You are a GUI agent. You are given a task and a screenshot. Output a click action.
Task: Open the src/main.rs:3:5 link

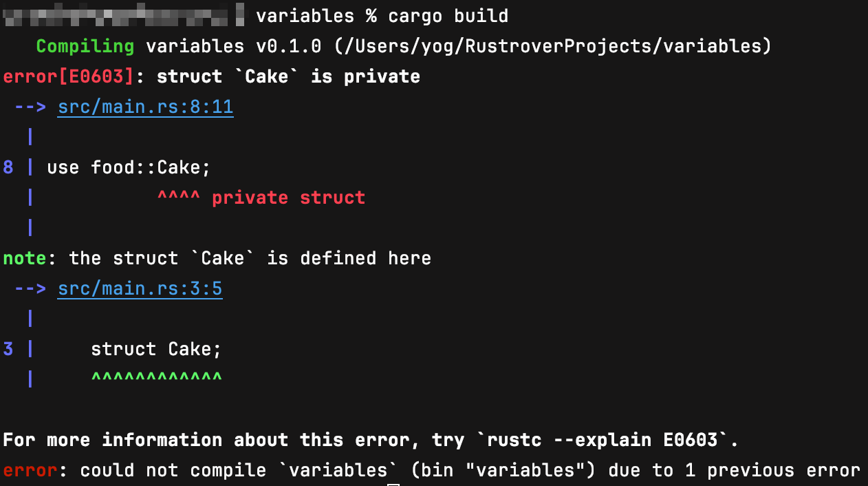click(140, 288)
